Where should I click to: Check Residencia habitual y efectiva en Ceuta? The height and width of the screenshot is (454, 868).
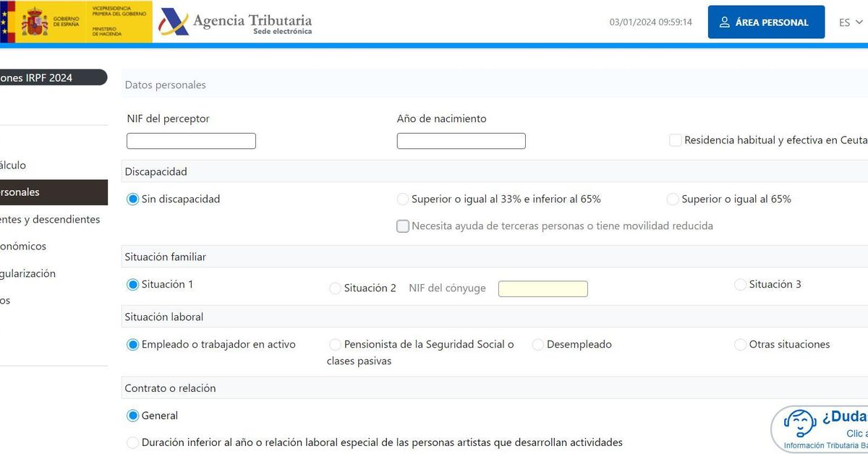click(675, 140)
